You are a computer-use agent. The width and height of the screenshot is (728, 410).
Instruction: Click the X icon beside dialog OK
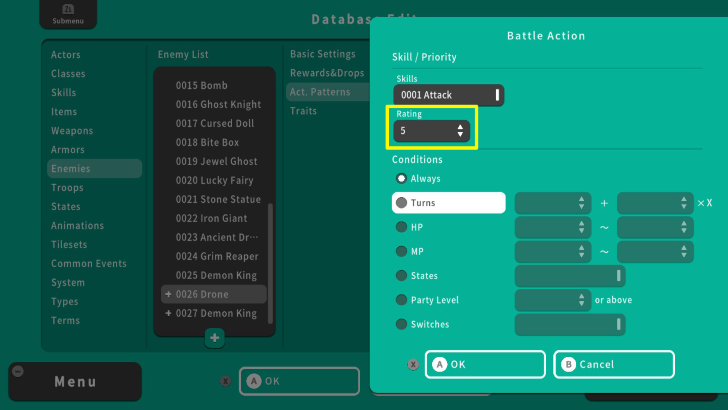[413, 364]
